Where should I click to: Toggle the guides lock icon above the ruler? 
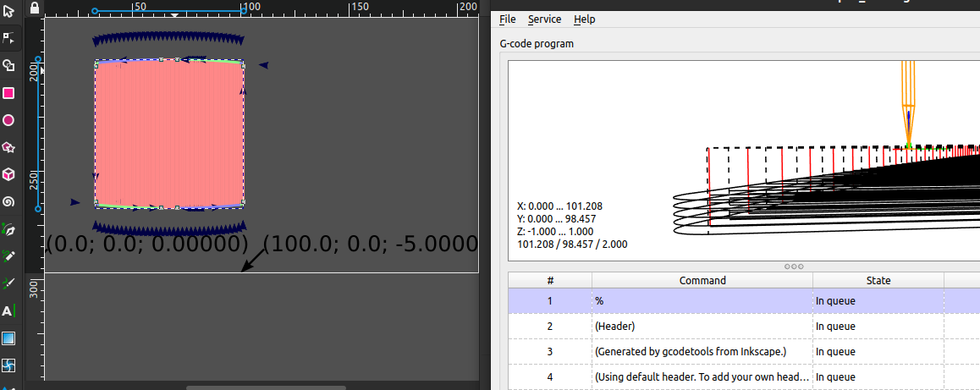(x=35, y=7)
